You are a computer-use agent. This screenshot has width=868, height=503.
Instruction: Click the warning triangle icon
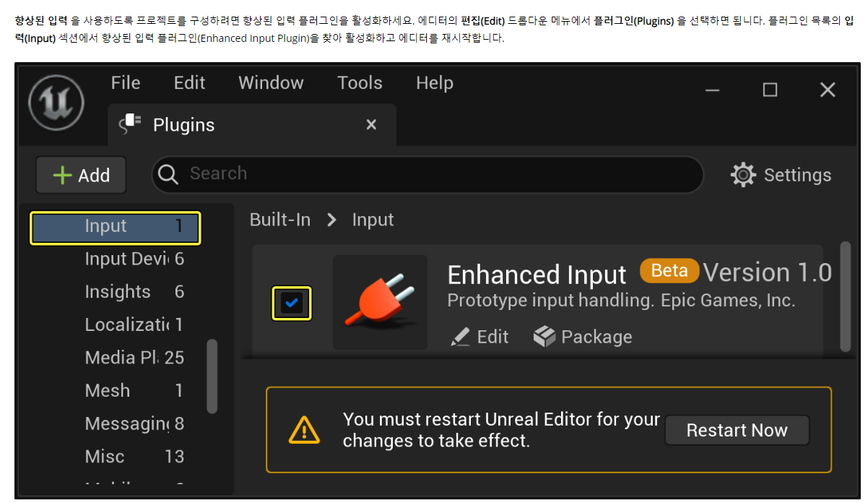point(304,430)
